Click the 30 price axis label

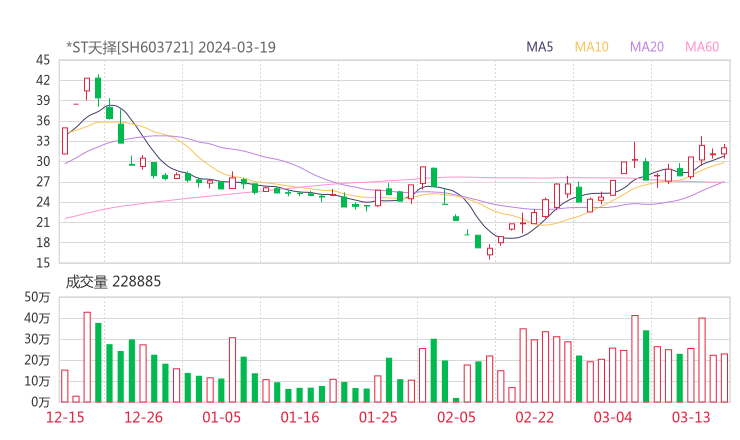point(42,161)
